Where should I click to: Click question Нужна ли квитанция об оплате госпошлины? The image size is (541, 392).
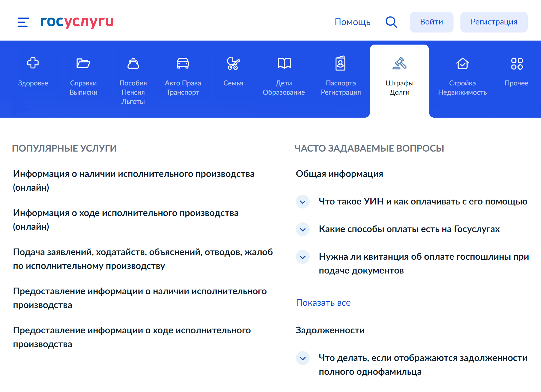[x=424, y=263]
